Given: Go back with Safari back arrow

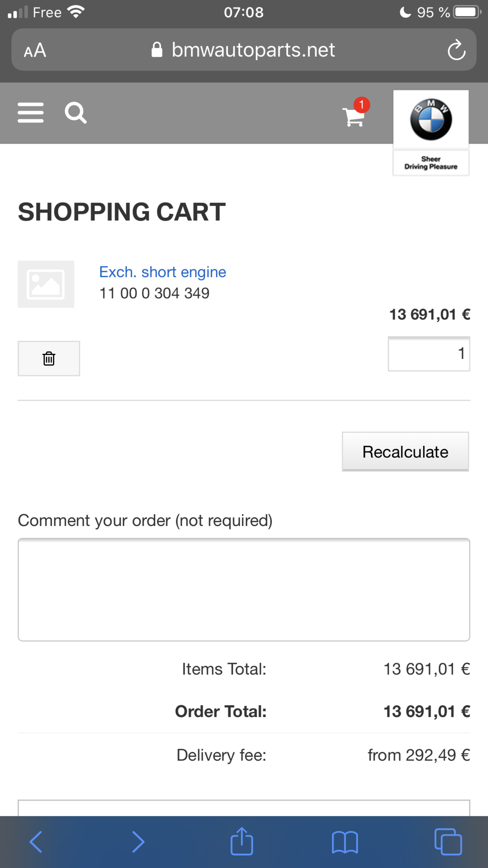Looking at the screenshot, I should point(36,842).
